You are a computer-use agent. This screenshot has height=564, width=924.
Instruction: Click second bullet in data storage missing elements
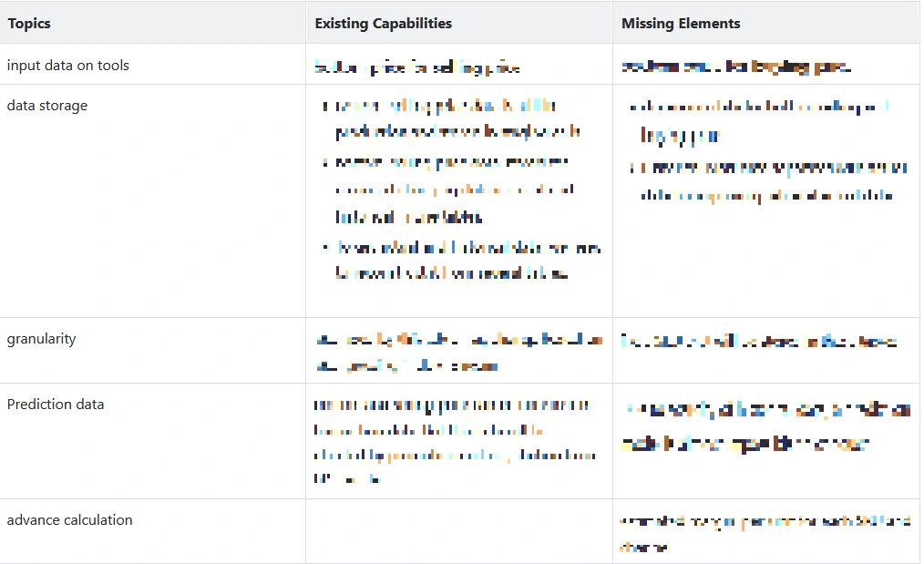click(x=768, y=181)
